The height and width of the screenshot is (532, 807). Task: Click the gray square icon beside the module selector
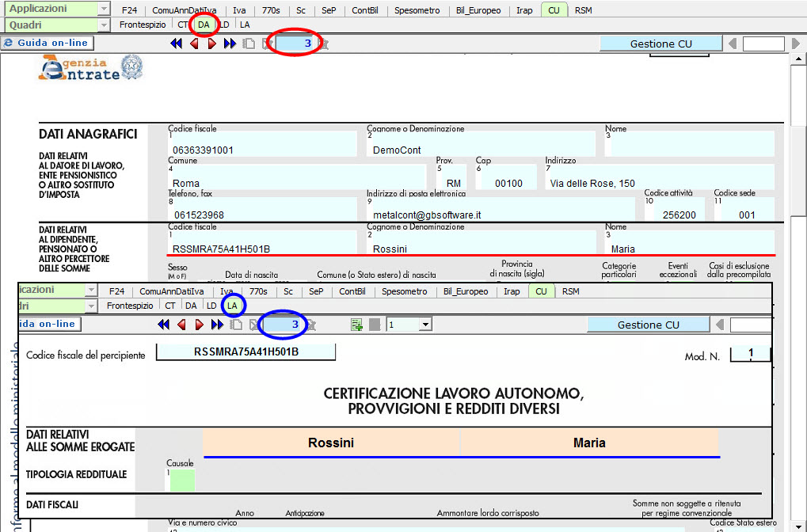pos(375,325)
